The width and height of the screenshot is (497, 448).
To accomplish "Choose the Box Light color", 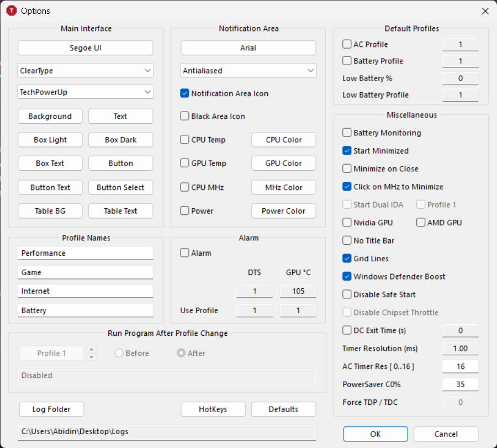I will pyautogui.click(x=50, y=140).
